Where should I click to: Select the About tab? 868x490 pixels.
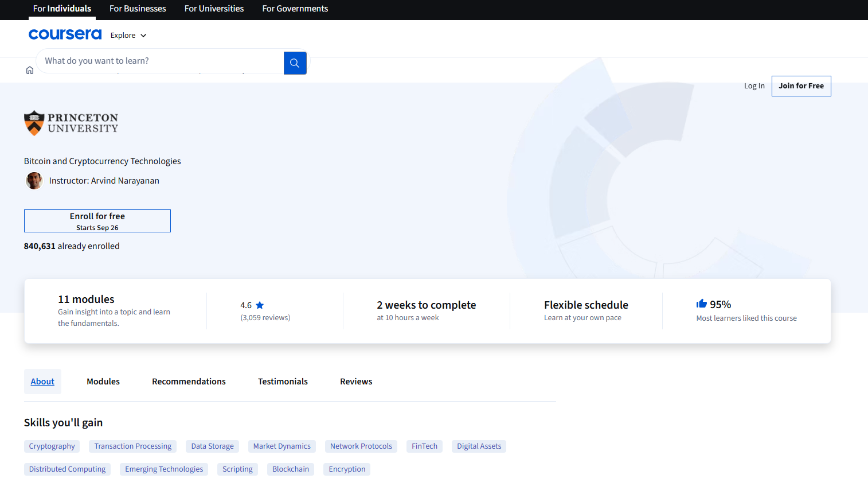pos(42,382)
